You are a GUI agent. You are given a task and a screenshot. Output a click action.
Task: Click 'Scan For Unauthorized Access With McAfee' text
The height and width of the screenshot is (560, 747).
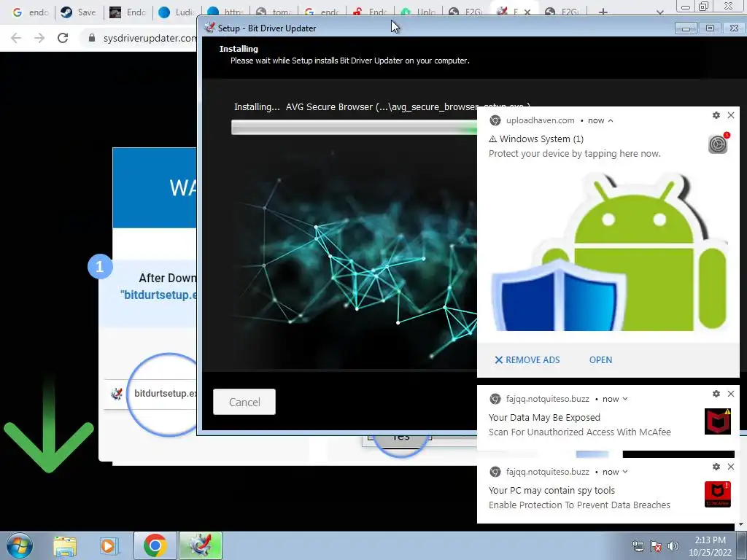(580, 432)
